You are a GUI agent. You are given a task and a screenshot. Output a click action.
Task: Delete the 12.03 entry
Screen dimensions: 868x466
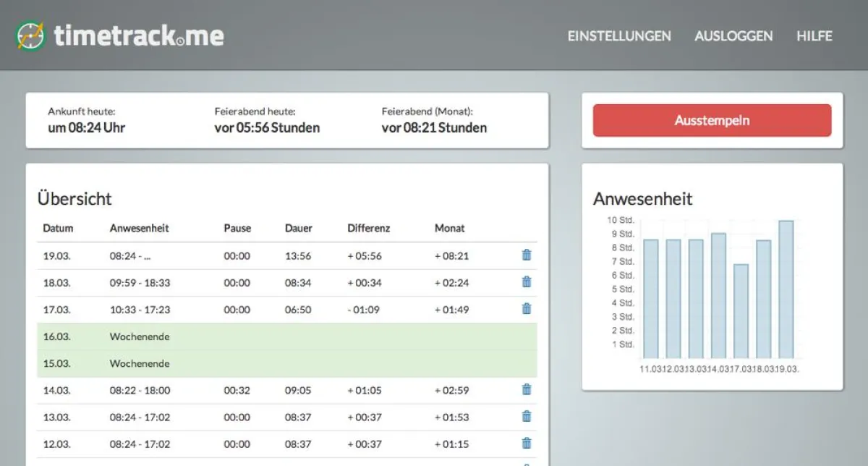pos(526,444)
